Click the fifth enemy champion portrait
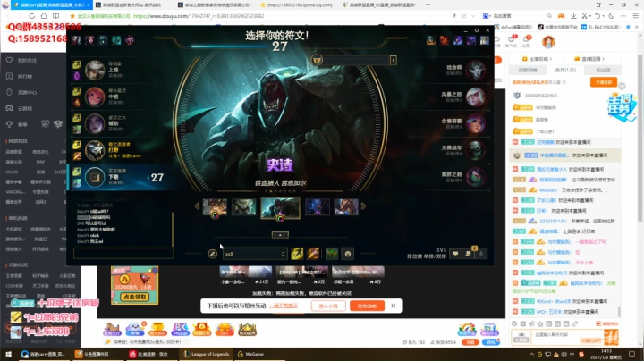 pyautogui.click(x=476, y=177)
